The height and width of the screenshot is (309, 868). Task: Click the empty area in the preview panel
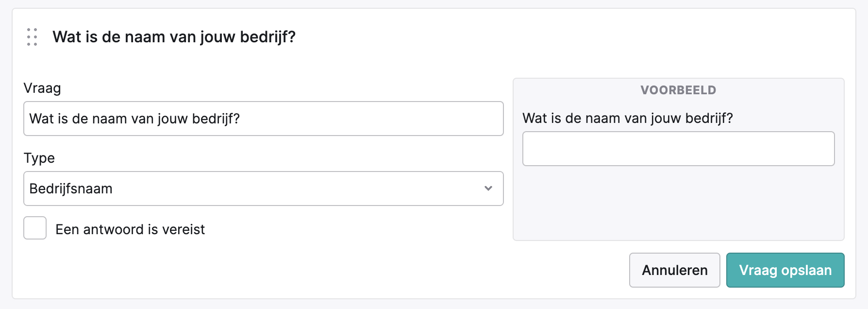pos(679,204)
